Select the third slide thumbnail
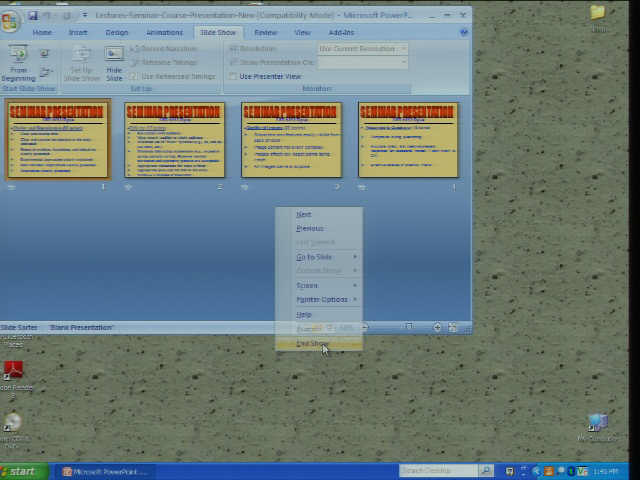The height and width of the screenshot is (480, 640). [291, 140]
